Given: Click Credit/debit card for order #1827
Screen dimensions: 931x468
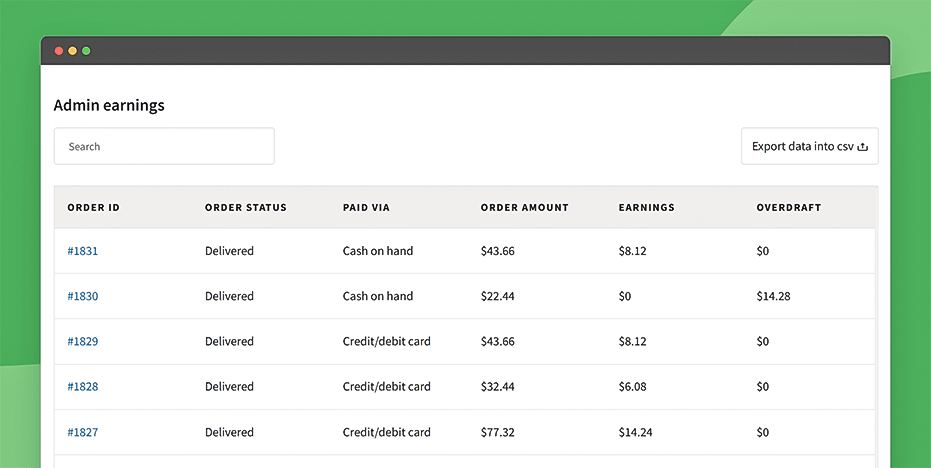Looking at the screenshot, I should (x=387, y=432).
